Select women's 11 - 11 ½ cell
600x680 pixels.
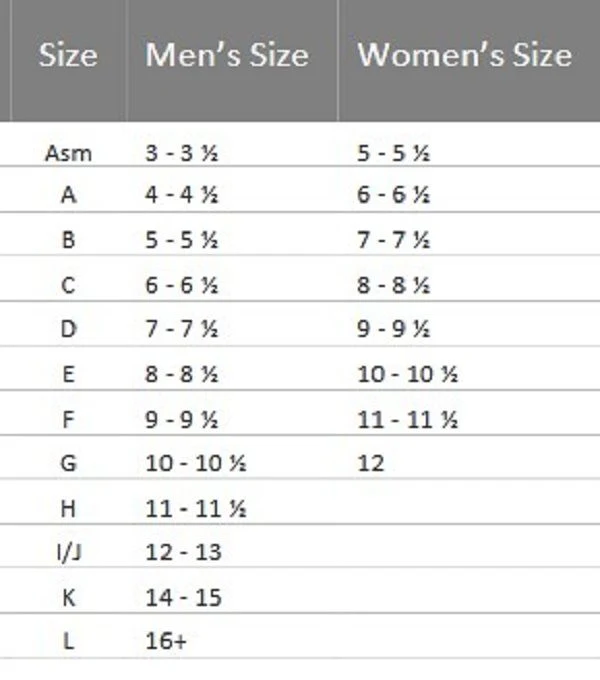[408, 419]
